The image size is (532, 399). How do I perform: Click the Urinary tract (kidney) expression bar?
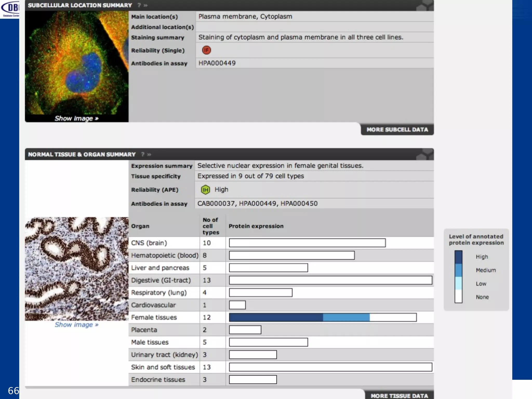(x=253, y=355)
